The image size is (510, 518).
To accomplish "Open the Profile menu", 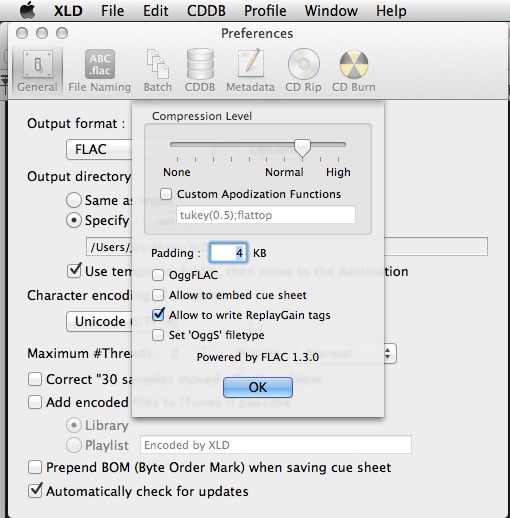I will pyautogui.click(x=265, y=11).
